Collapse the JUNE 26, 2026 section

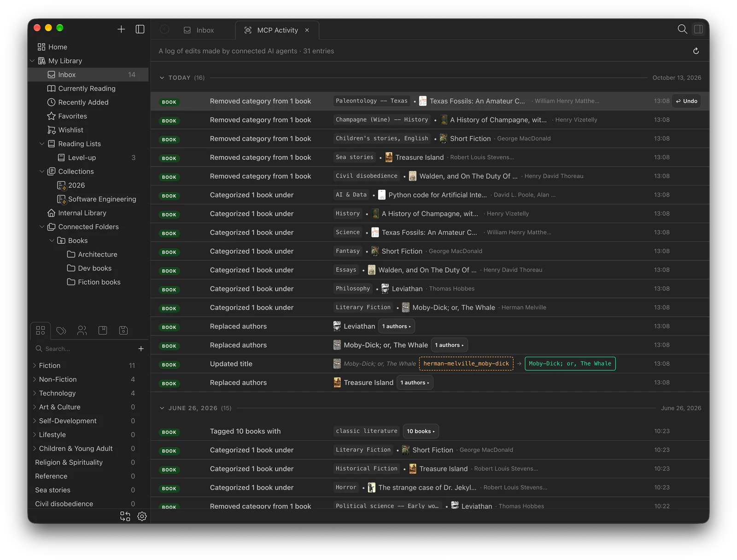pos(162,408)
